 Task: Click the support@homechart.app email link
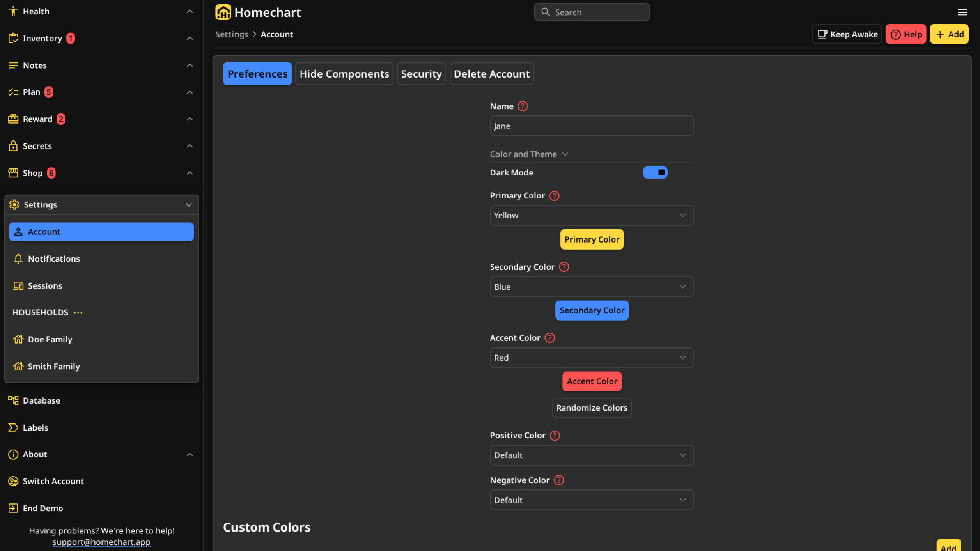click(x=101, y=542)
